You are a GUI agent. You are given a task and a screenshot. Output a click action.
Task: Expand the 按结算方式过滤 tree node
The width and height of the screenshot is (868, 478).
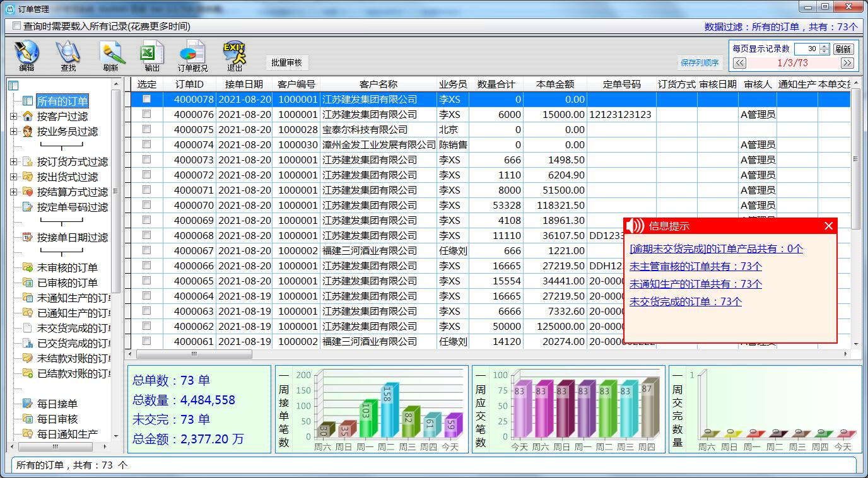pyautogui.click(x=14, y=192)
